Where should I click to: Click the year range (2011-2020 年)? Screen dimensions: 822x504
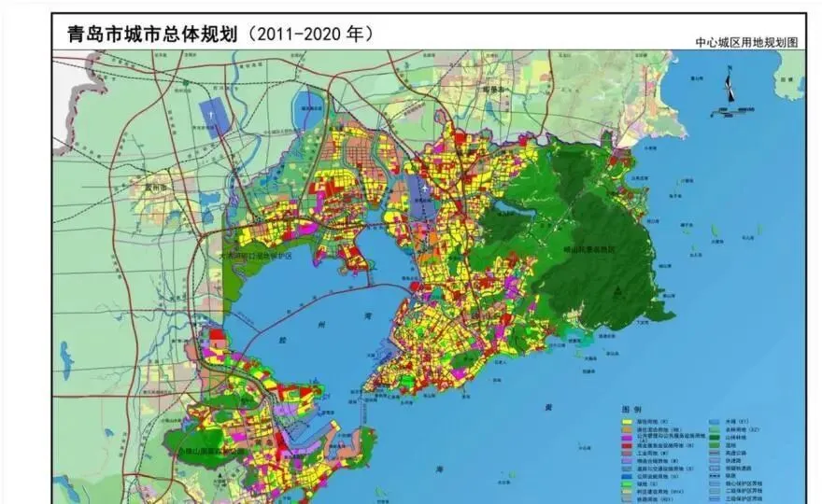[310, 35]
